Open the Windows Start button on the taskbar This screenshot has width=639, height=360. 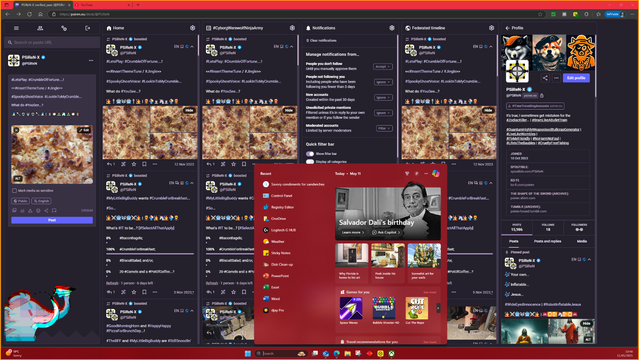(247, 353)
